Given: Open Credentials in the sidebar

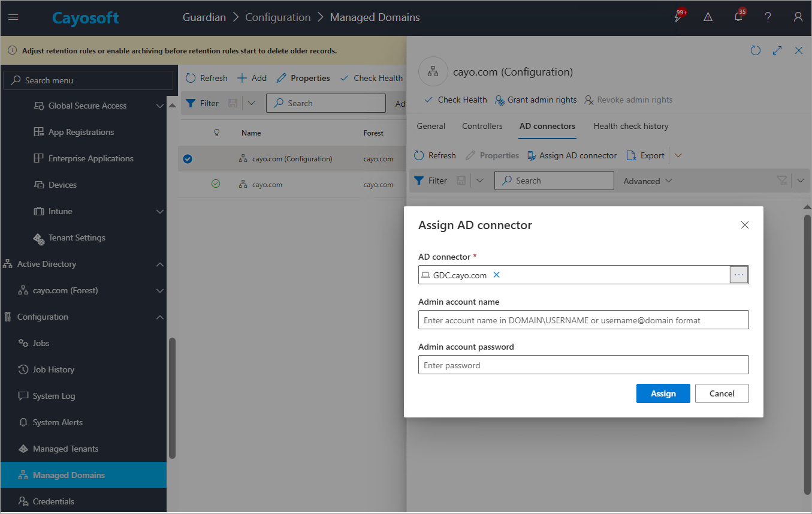Looking at the screenshot, I should coord(53,501).
